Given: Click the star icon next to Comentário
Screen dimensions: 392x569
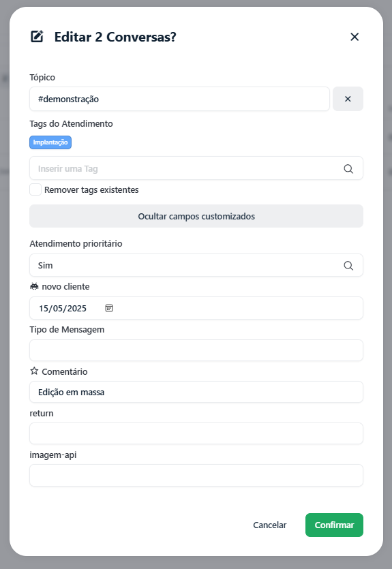Looking at the screenshot, I should [34, 371].
